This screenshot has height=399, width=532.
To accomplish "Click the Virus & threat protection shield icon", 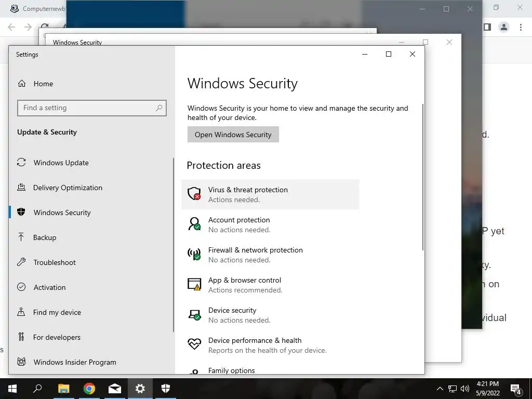I will coord(194,194).
